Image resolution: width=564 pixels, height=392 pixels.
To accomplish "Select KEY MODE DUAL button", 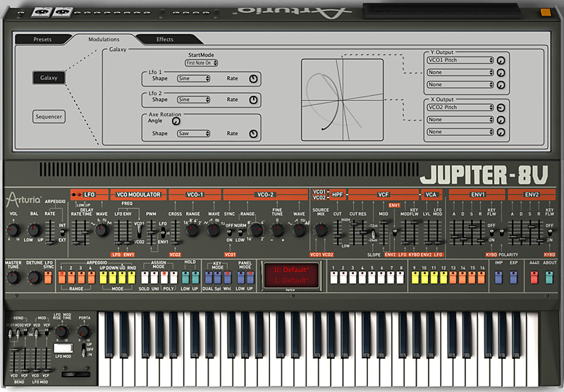I will tap(208, 277).
